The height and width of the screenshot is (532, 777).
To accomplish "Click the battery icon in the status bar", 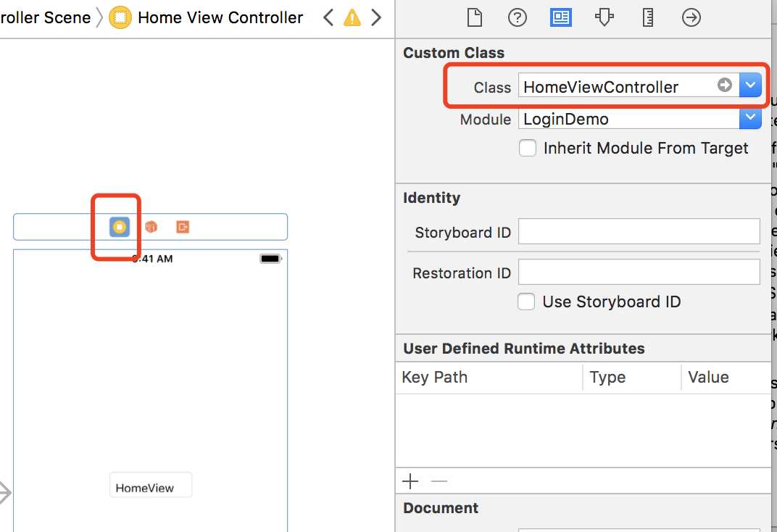I will 270,259.
